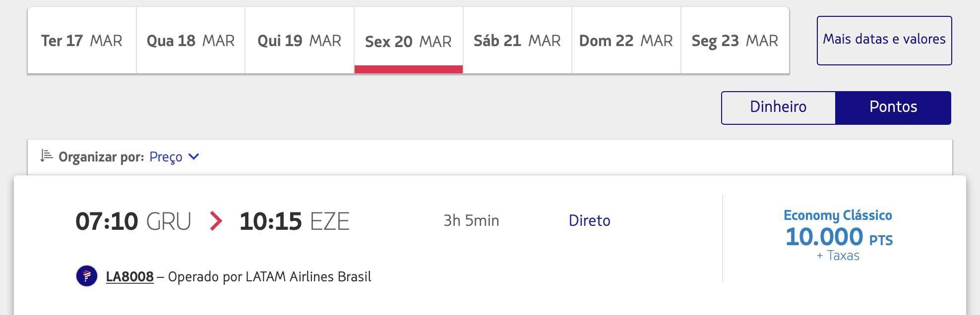This screenshot has height=315, width=980.
Task: Click the LATAM airline logo icon
Action: point(87,276)
